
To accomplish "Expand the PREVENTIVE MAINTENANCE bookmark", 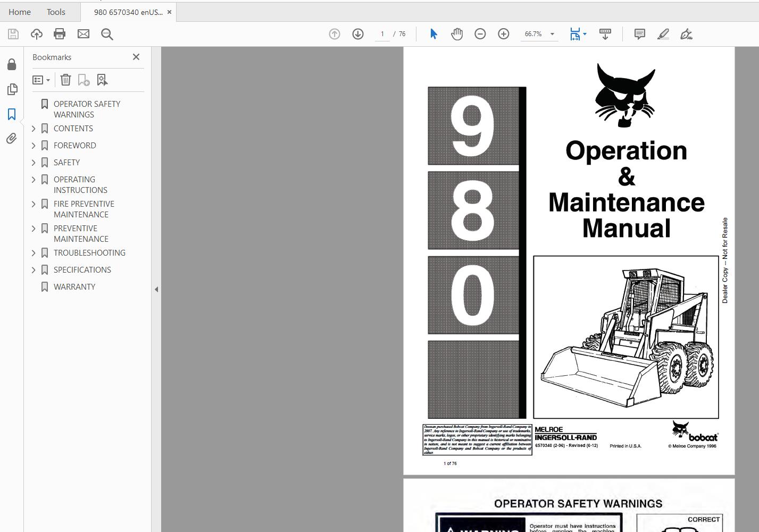I will point(34,229).
